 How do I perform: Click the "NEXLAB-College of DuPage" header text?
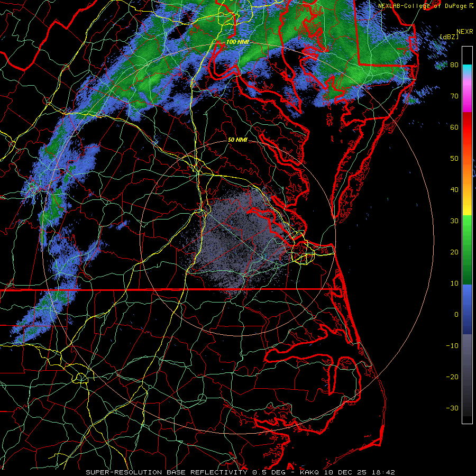coord(423,6)
